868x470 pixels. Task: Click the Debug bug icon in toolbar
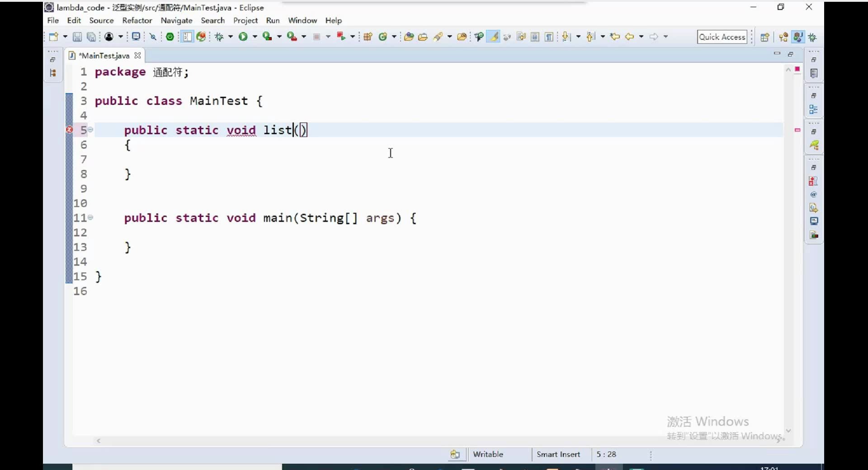pyautogui.click(x=219, y=37)
